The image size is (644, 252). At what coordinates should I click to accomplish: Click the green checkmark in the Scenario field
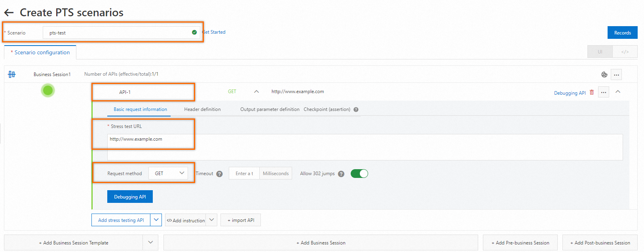pyautogui.click(x=194, y=32)
